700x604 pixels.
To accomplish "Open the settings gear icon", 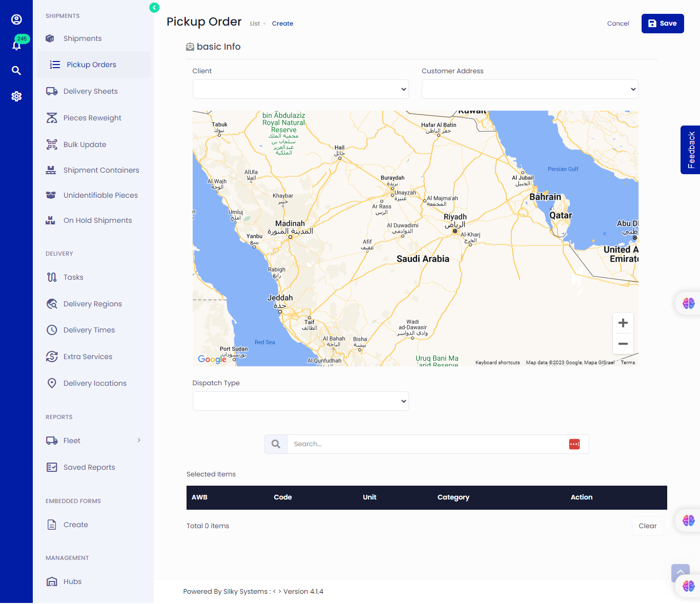I will [x=16, y=96].
